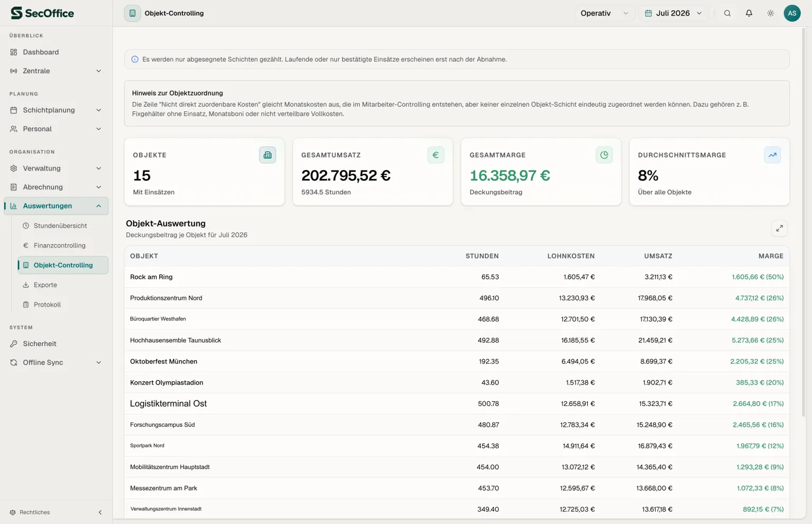
Task: Expand the Objekt-Auswertung table to fullscreen
Action: [779, 228]
